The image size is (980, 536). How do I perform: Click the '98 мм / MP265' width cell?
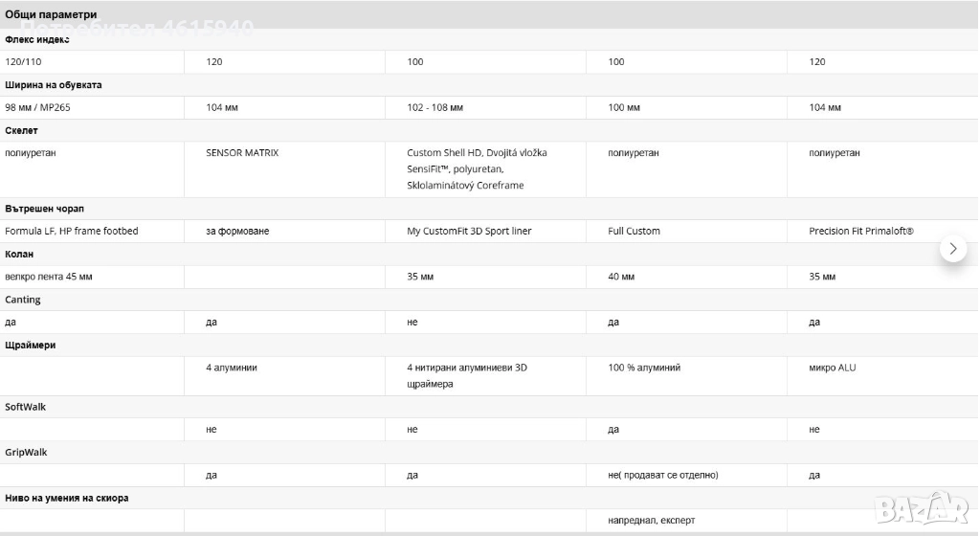tap(38, 108)
